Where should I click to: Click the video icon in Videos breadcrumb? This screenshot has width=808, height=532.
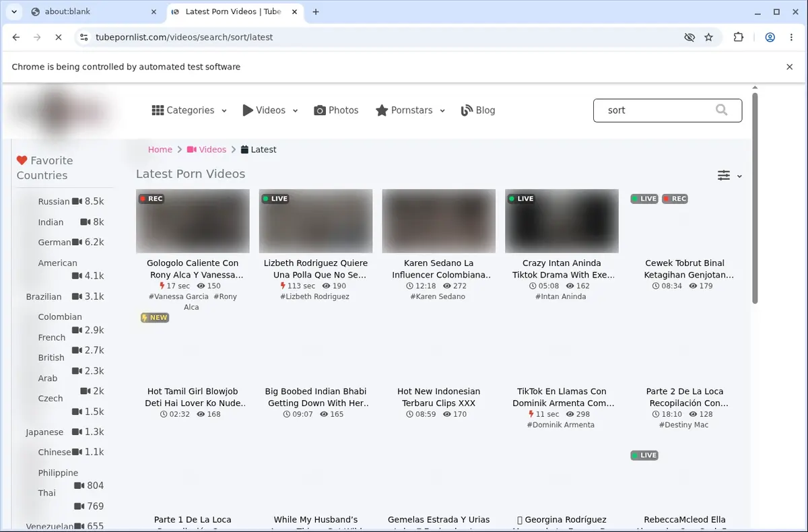pos(191,149)
